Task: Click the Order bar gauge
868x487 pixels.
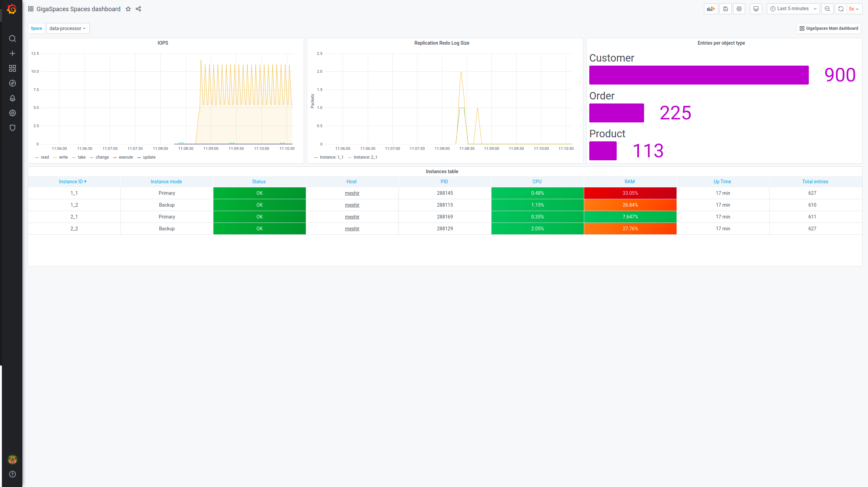Action: (616, 113)
